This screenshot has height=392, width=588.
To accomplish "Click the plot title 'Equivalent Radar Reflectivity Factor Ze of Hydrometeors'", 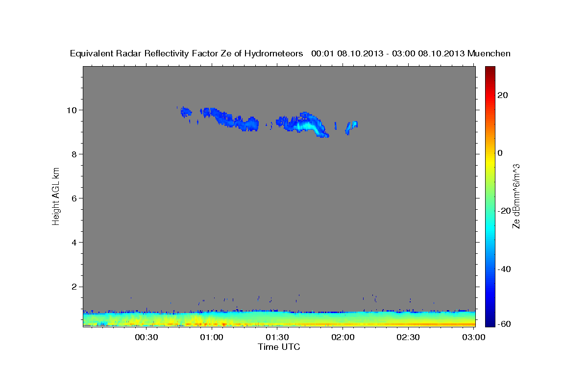I will click(x=186, y=53).
